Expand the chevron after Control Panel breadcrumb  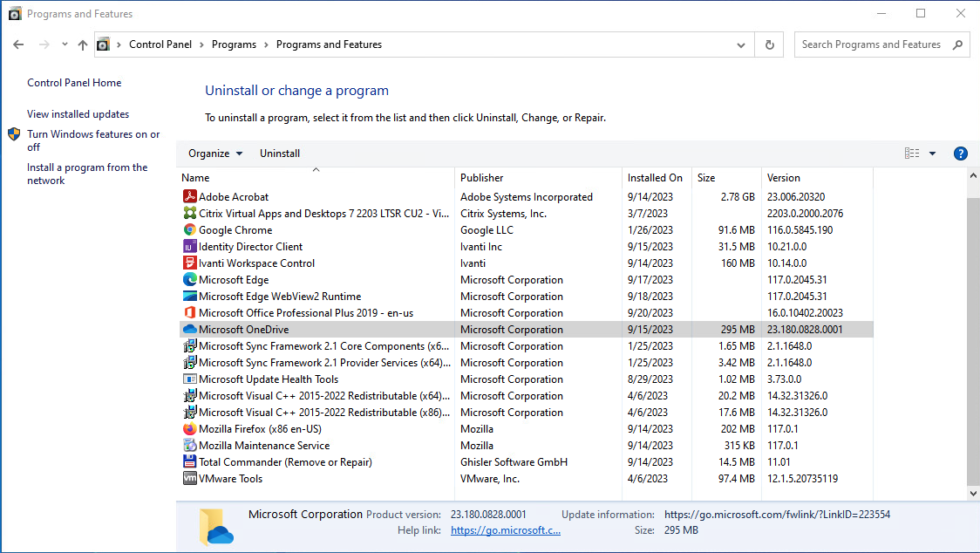point(202,44)
